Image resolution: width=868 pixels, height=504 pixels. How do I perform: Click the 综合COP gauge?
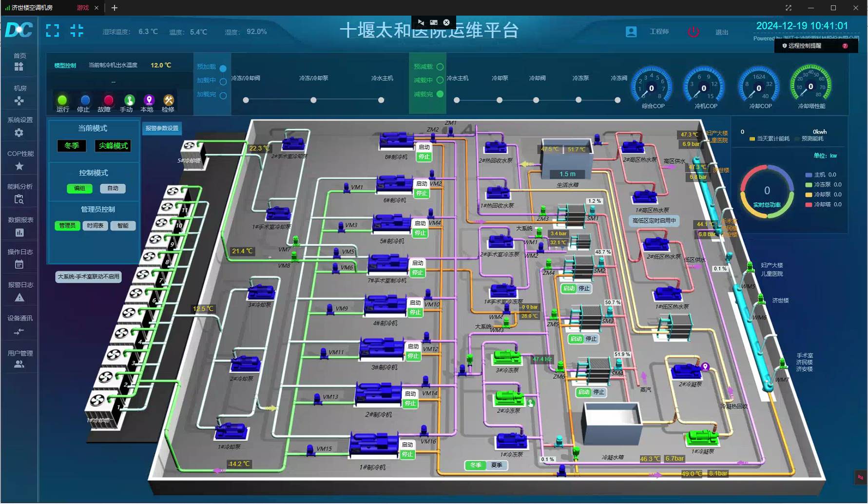coord(652,87)
